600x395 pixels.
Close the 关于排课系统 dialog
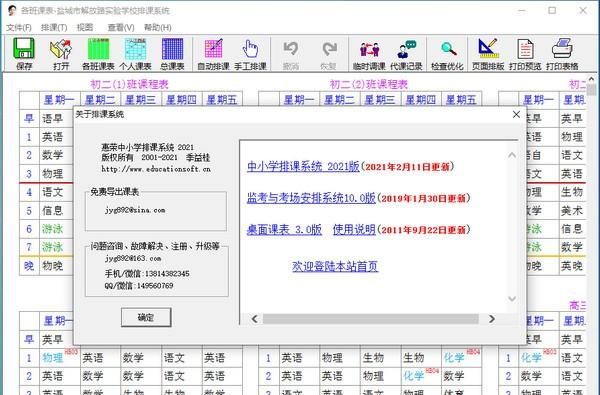pos(516,114)
